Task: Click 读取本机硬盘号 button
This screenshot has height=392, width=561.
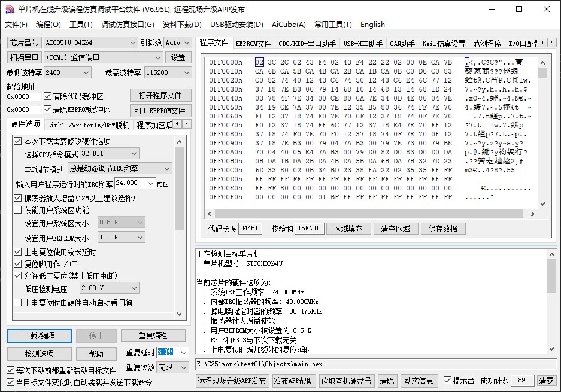Action: [x=346, y=381]
